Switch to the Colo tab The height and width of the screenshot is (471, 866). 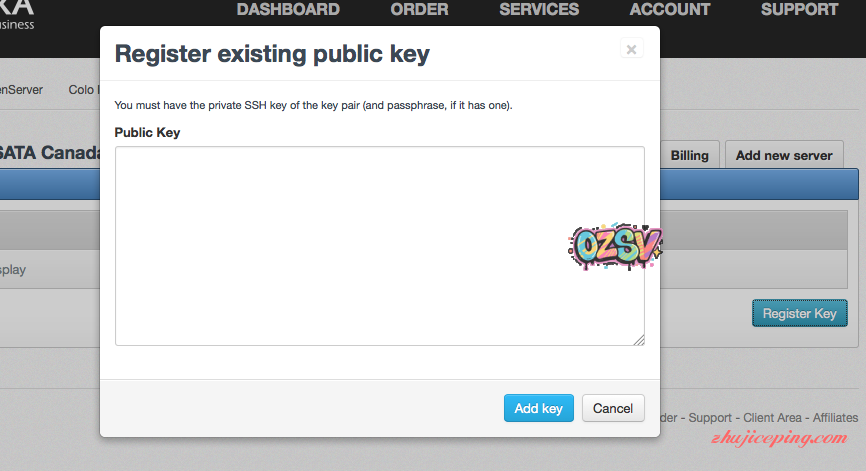coord(82,89)
